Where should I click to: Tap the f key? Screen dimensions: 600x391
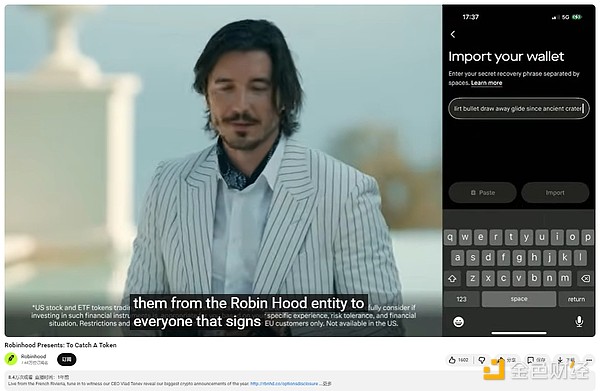point(504,258)
